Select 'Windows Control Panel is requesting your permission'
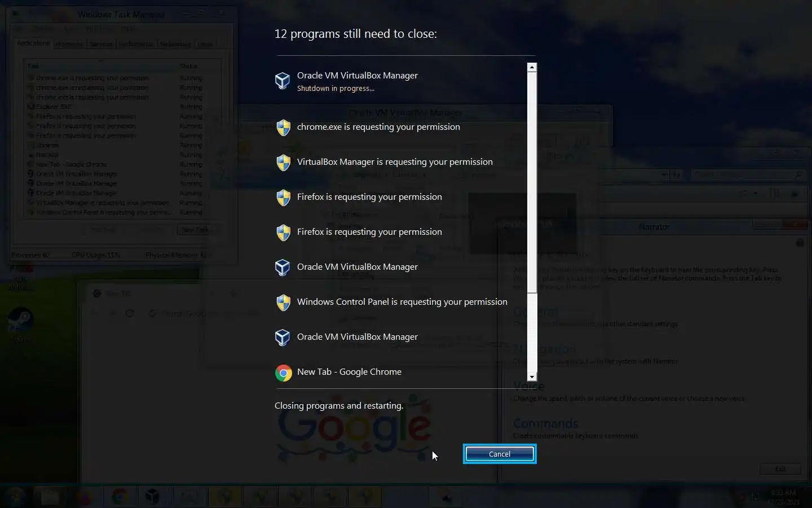 402,302
